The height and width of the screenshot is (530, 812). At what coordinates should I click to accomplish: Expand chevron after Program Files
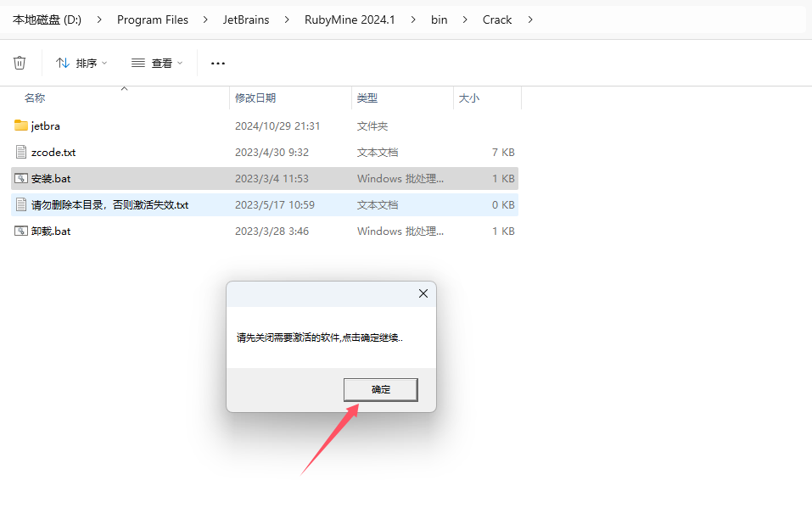(x=205, y=20)
